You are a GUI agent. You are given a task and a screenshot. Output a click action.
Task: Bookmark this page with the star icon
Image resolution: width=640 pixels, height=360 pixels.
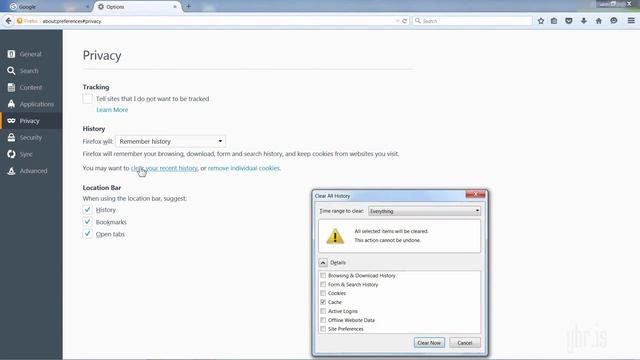point(541,21)
